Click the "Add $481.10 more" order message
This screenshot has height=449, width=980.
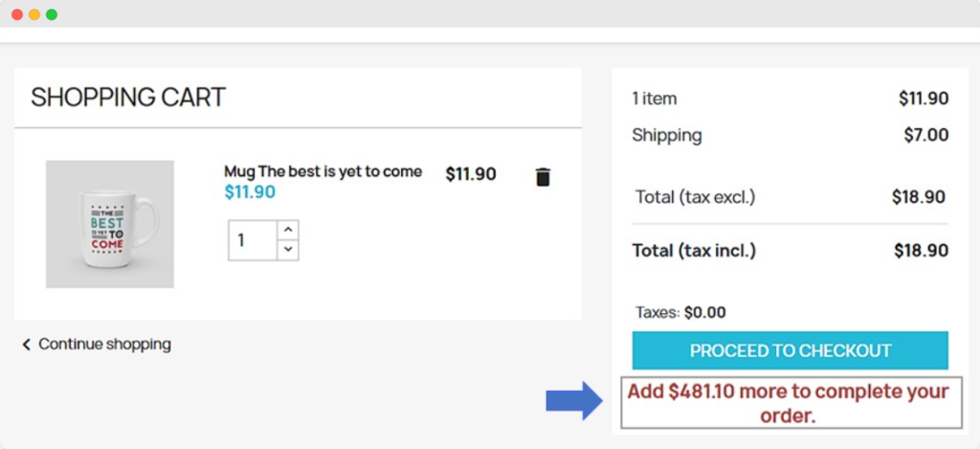coord(788,403)
